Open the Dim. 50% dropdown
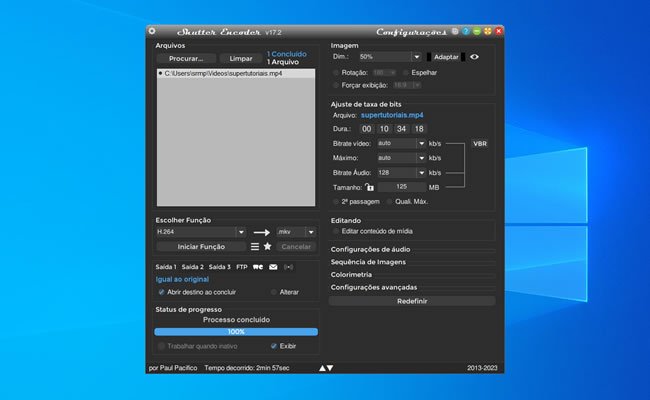Image resolution: width=650 pixels, height=400 pixels. click(x=417, y=57)
